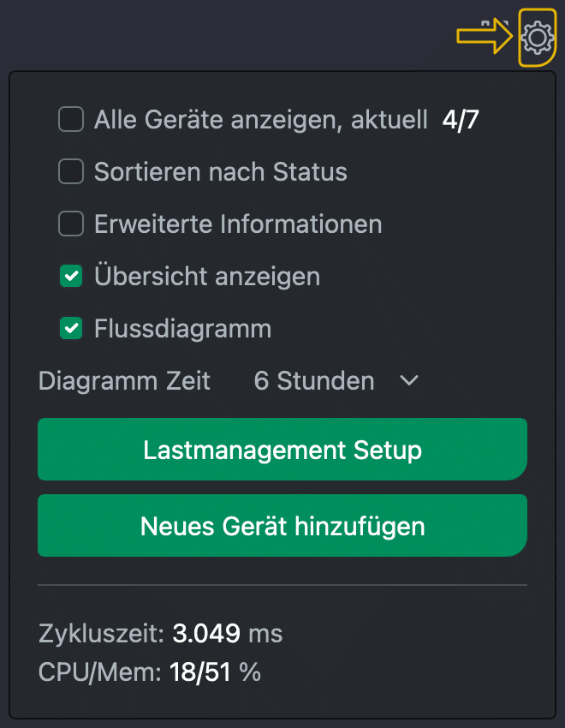
Task: Click Neues Gerät hinzufügen
Action: [x=282, y=525]
